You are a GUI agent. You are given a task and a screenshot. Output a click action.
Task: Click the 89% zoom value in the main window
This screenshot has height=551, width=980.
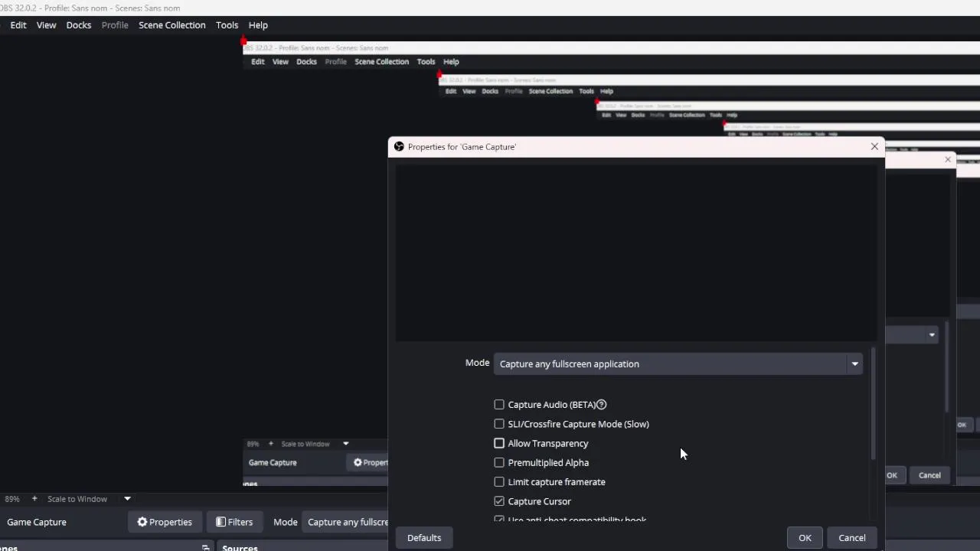pyautogui.click(x=12, y=499)
